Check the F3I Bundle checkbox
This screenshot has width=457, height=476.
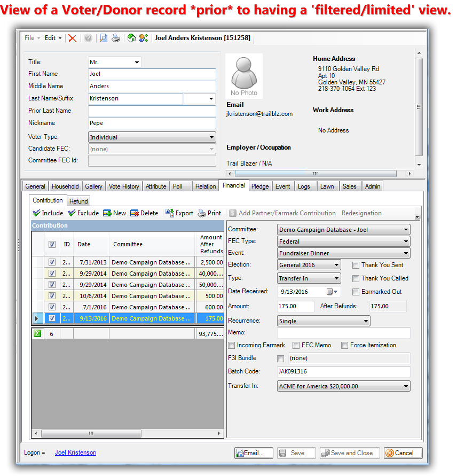click(x=281, y=359)
